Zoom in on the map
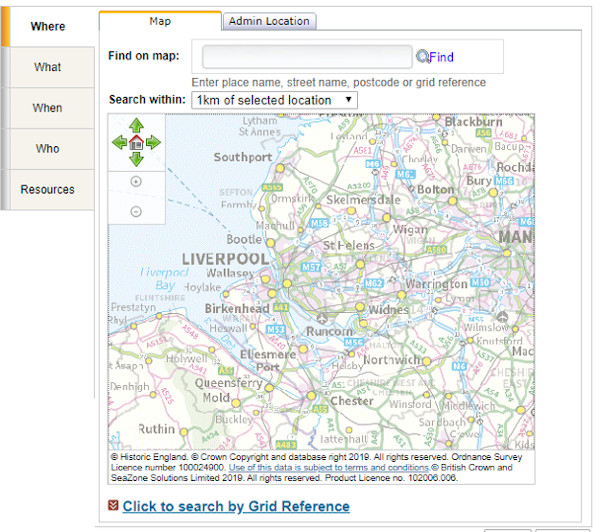 click(x=136, y=181)
